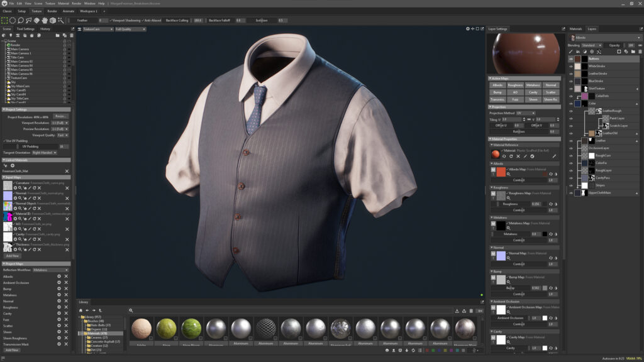Click the Library search magnifier icon
The height and width of the screenshot is (362, 644).
(131, 310)
